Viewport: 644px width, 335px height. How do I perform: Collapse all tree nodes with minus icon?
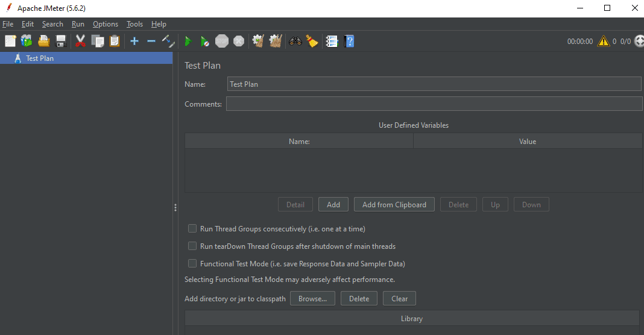(x=151, y=41)
